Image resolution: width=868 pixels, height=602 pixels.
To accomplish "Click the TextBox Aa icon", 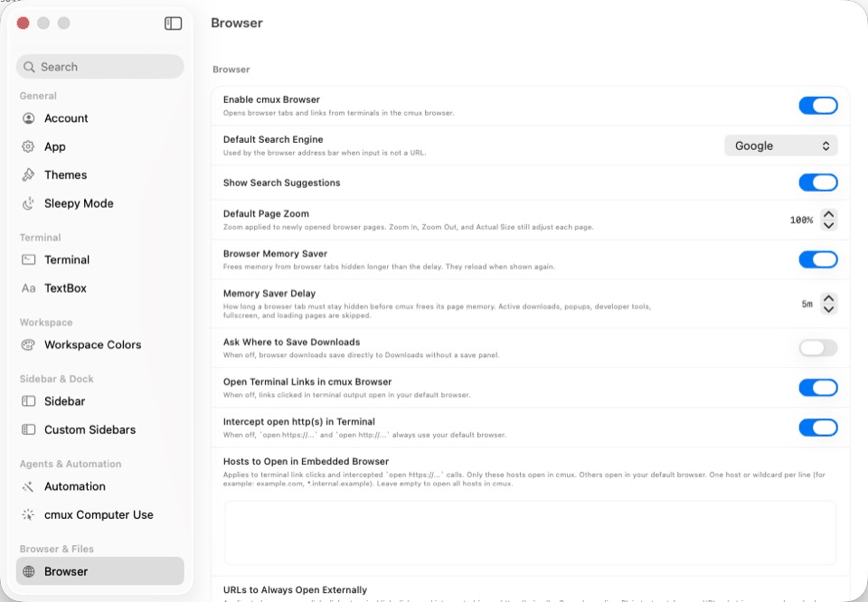I will (28, 288).
